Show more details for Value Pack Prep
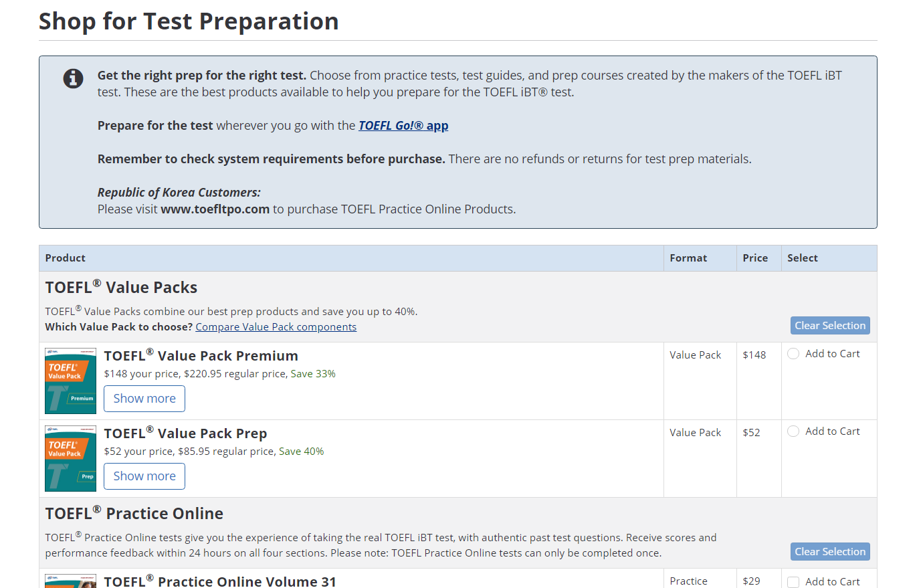Screen dimensions: 921x588 click(x=144, y=476)
